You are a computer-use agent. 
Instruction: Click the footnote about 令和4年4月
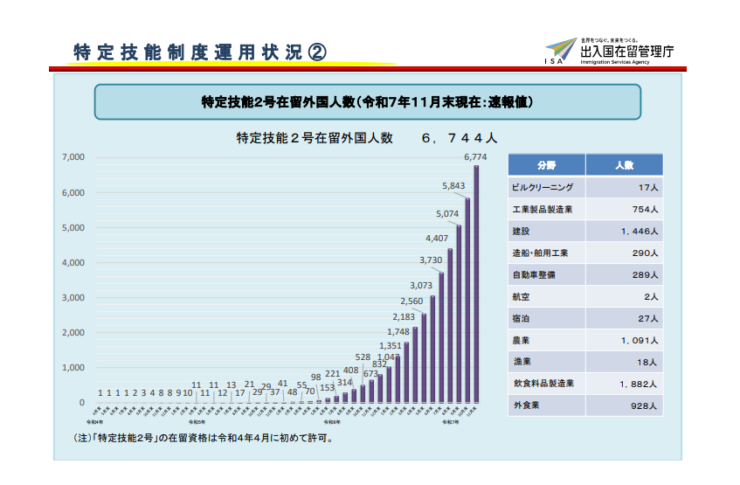(x=203, y=438)
